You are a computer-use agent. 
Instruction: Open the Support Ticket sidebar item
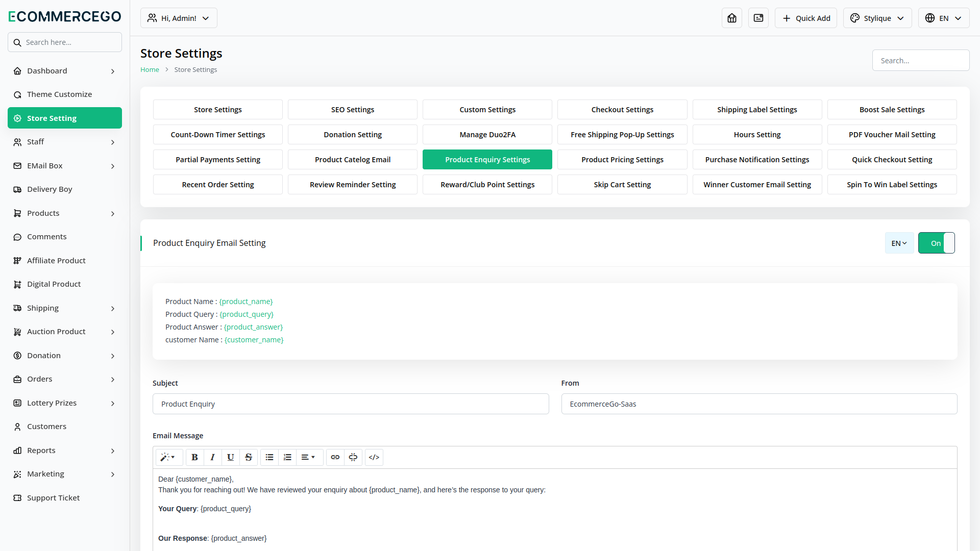(x=65, y=498)
